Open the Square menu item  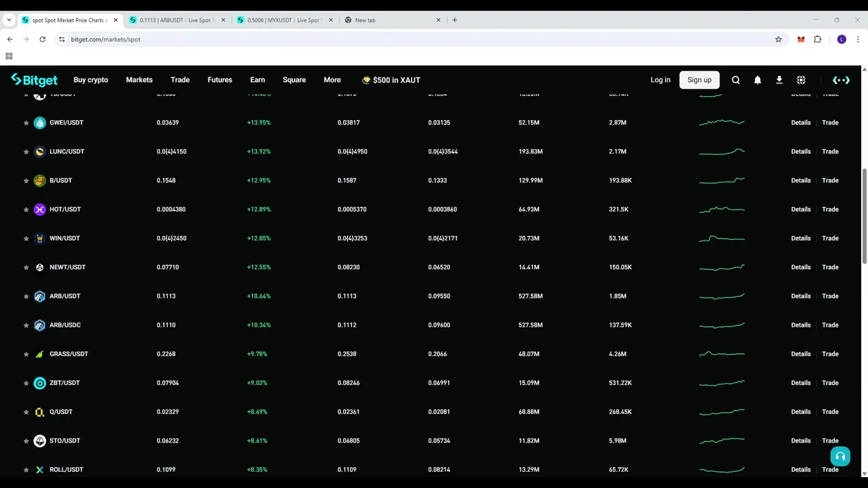tap(294, 80)
